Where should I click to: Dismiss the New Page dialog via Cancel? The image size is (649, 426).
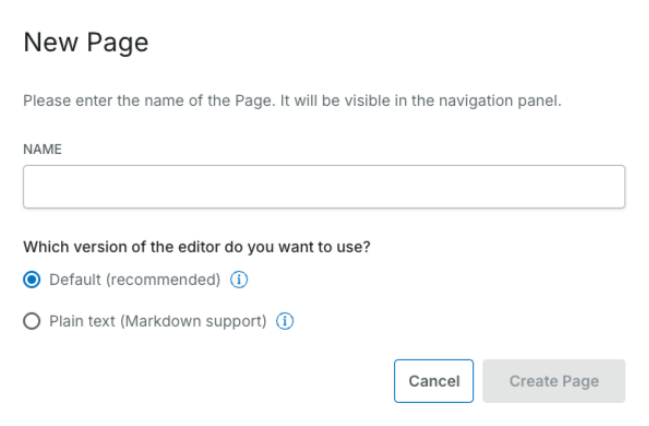point(434,381)
